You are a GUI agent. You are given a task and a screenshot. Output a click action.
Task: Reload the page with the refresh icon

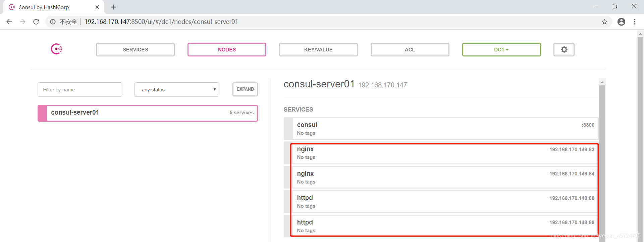pyautogui.click(x=36, y=22)
